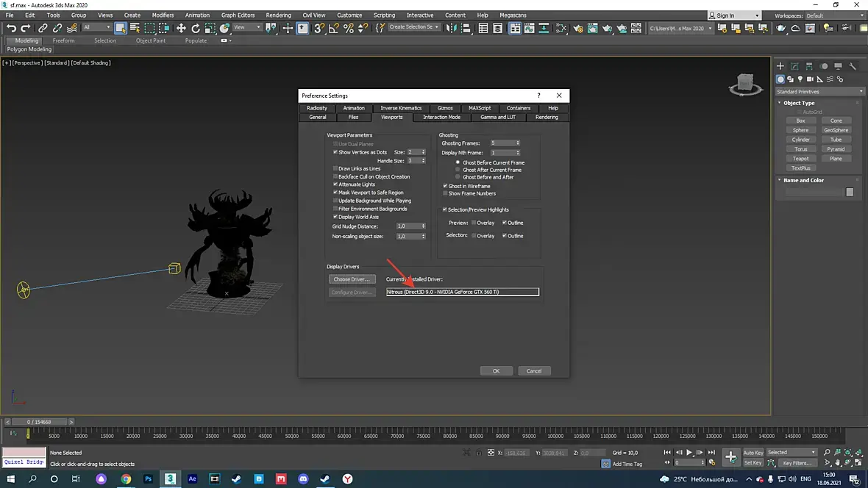
Task: Uncheck Display World Axis checkbox
Action: pyautogui.click(x=335, y=217)
